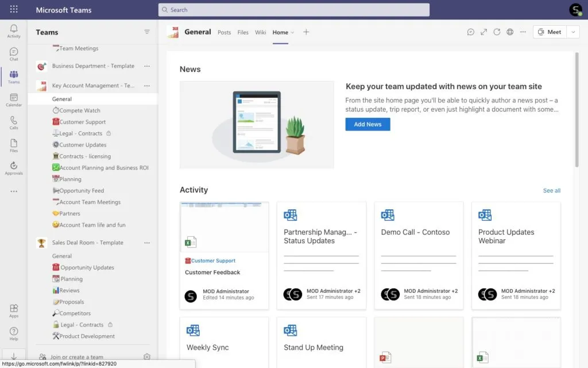Screen dimensions: 588x368
Task: Select the Compete Watch channel
Action: coord(79,110)
